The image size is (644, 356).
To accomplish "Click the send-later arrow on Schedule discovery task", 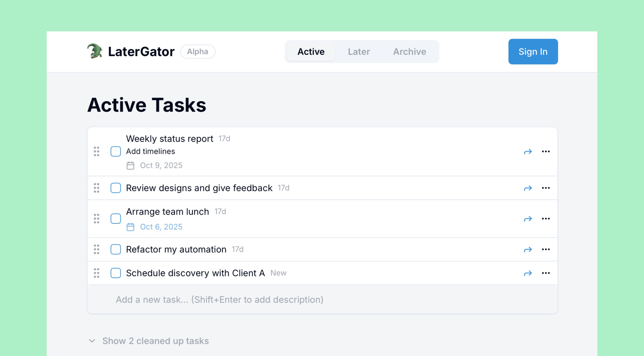I will click(x=528, y=273).
